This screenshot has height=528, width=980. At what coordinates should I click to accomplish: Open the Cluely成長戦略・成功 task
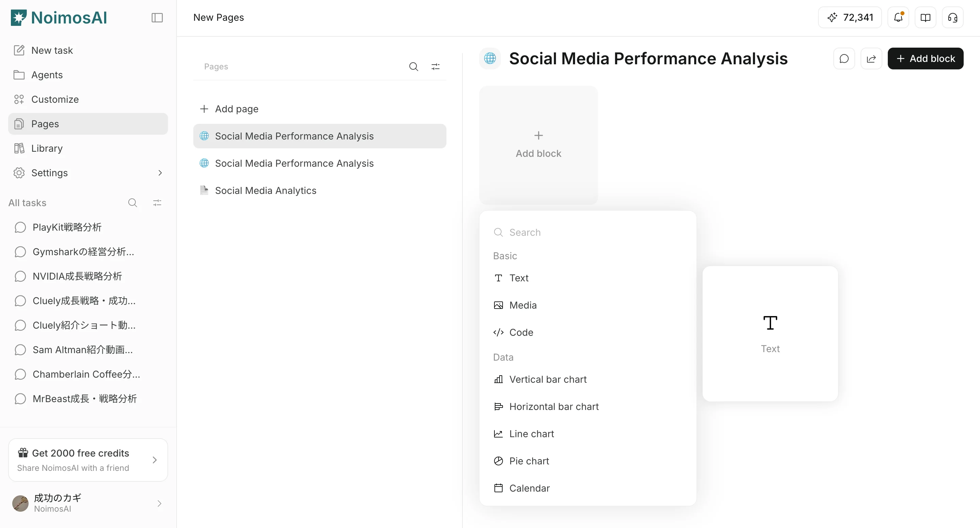click(88, 301)
